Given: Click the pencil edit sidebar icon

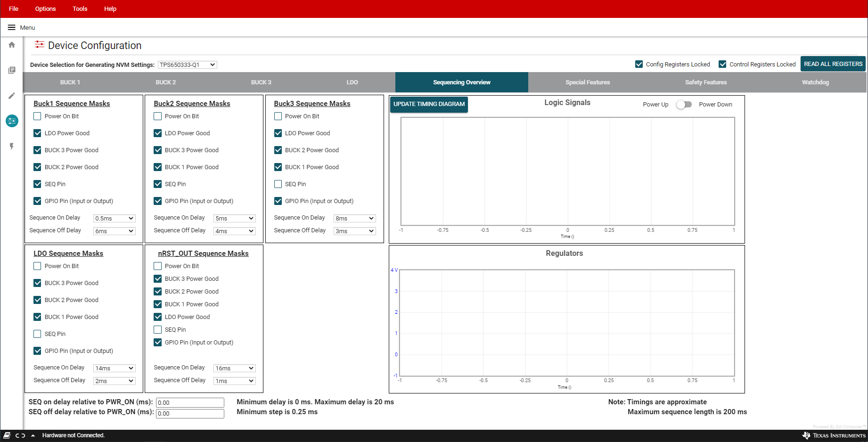Looking at the screenshot, I should coord(12,96).
